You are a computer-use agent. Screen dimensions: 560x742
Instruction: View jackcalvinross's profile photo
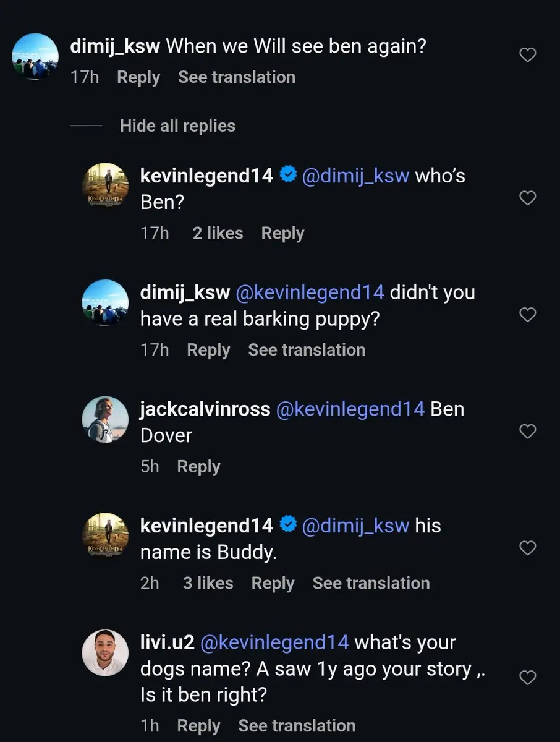tap(106, 419)
